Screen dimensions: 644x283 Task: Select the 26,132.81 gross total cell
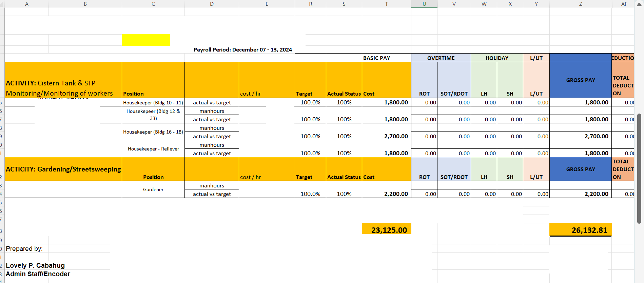pos(580,230)
